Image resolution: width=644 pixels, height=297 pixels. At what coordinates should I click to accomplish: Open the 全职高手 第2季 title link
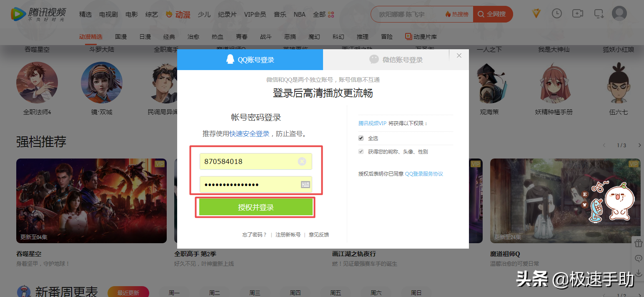click(195, 254)
